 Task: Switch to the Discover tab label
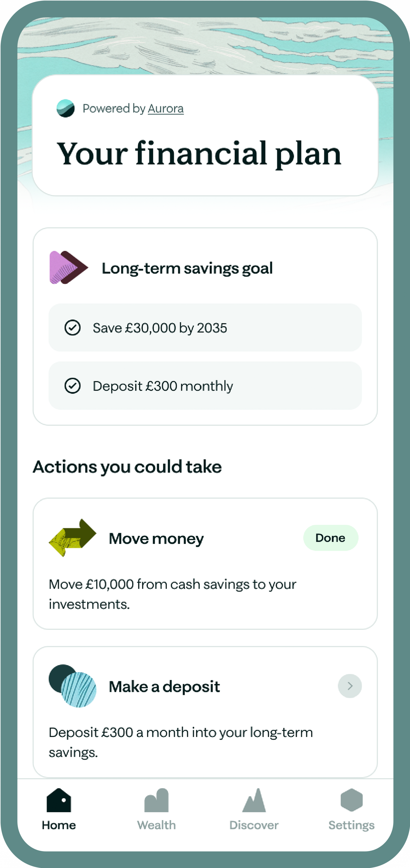[x=254, y=825]
